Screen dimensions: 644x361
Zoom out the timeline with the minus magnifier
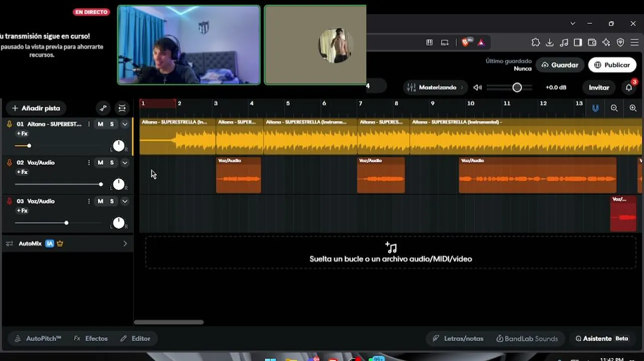(614, 108)
